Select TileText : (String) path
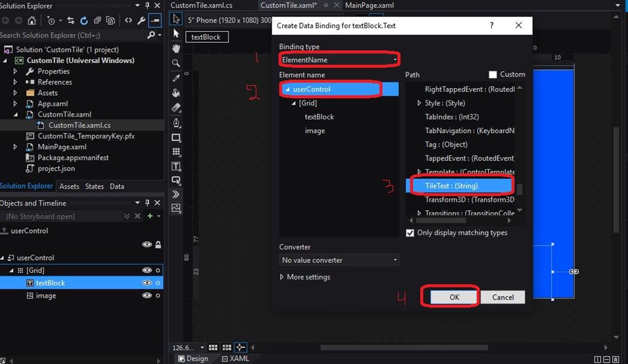The width and height of the screenshot is (628, 364). tap(460, 186)
